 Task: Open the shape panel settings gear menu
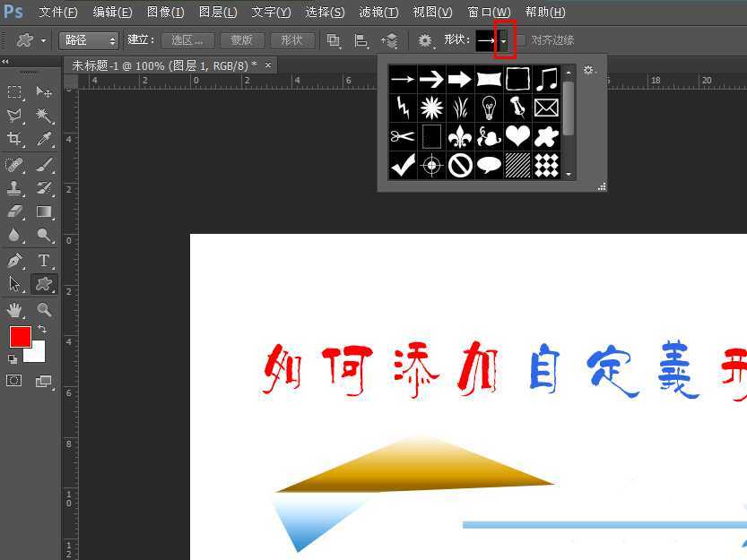coord(588,69)
